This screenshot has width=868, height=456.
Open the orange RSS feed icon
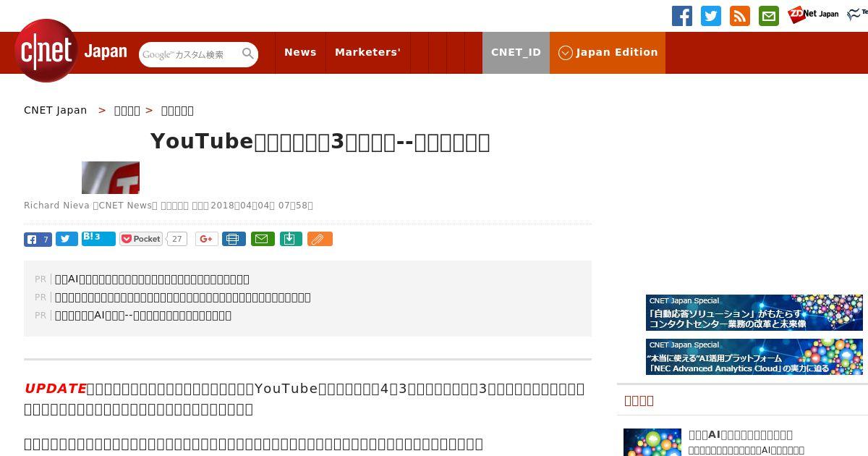740,16
